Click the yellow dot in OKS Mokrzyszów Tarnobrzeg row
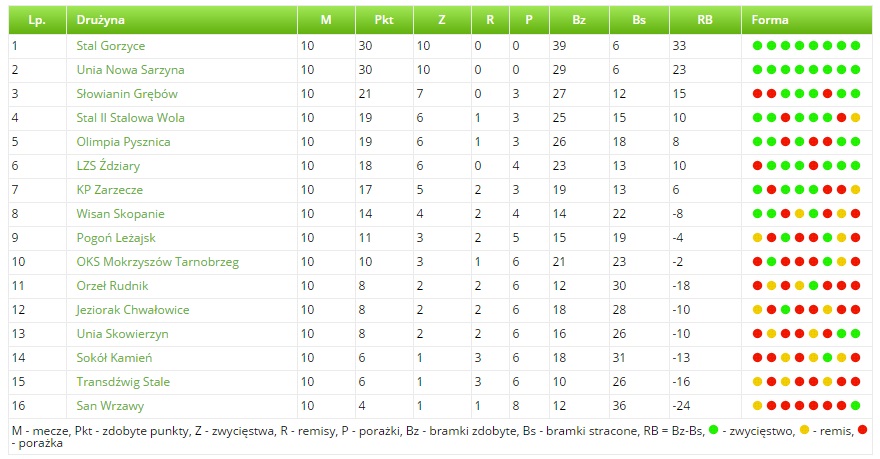880x459 pixels. pos(841,261)
